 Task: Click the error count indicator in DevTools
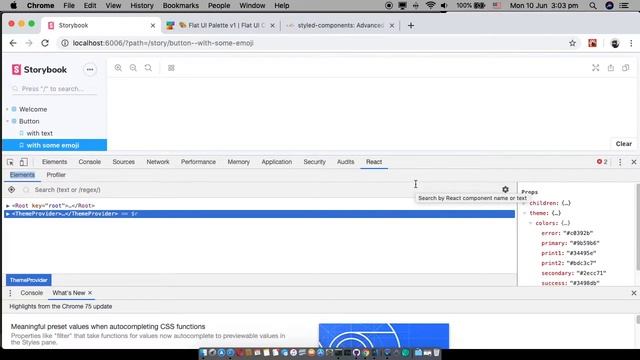click(602, 162)
